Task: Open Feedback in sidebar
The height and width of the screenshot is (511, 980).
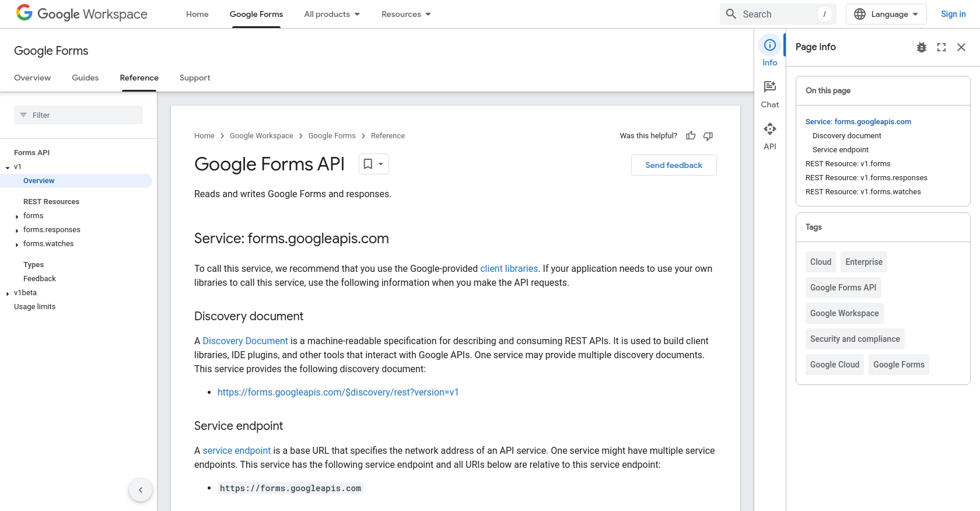Action: [x=40, y=279]
